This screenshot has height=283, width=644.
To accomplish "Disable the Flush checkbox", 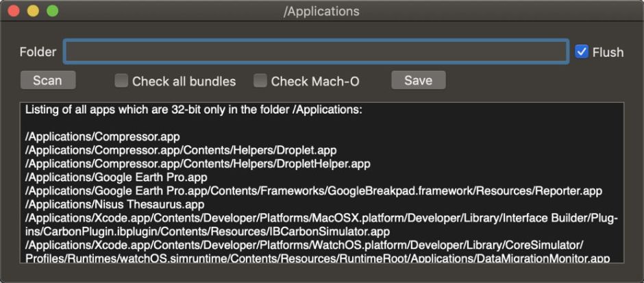I will [582, 52].
